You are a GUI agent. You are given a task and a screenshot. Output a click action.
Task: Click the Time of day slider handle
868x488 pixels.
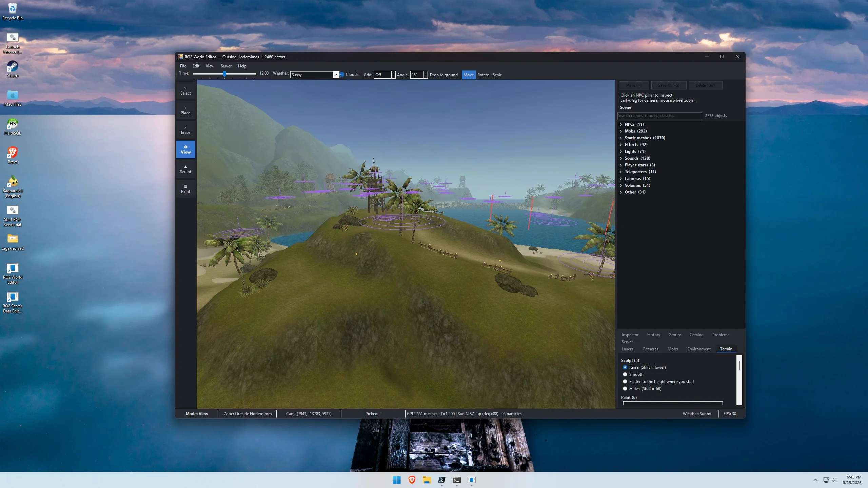224,74
